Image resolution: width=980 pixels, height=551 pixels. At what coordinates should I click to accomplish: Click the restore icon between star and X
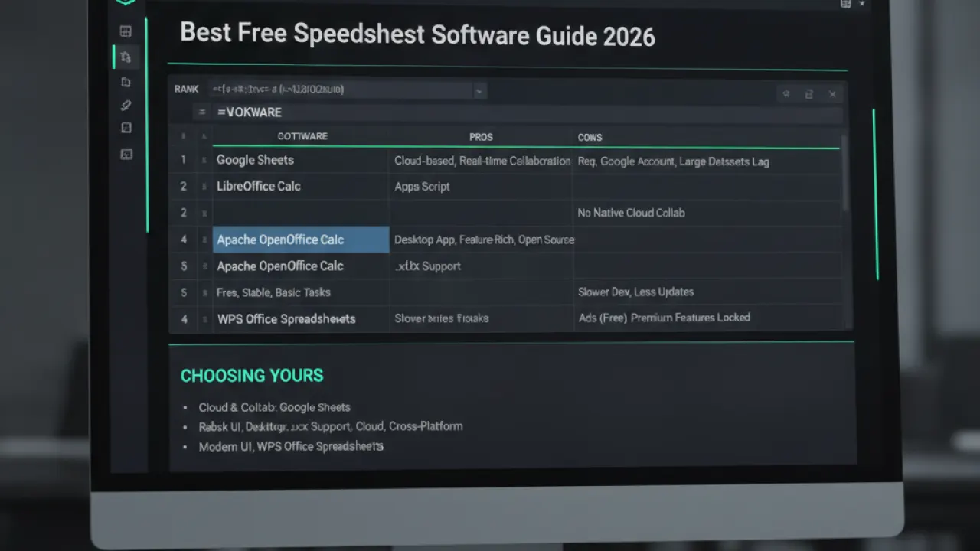pyautogui.click(x=808, y=94)
